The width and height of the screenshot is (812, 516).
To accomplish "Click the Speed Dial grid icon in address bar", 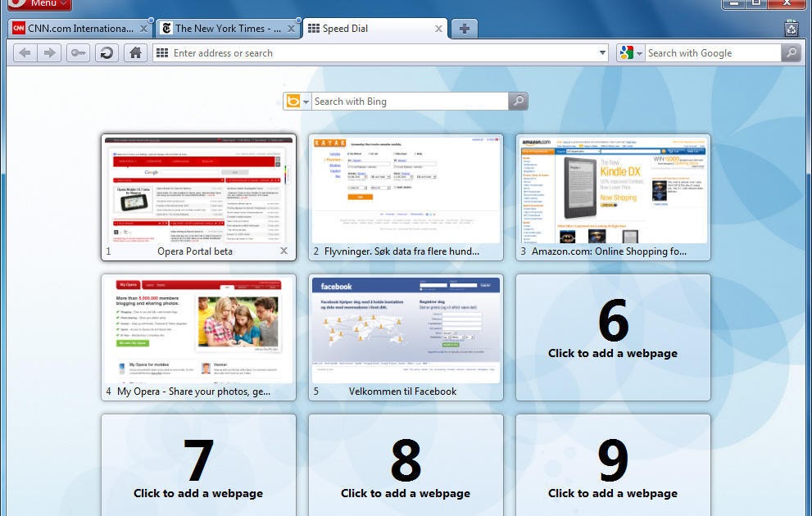I will (162, 52).
